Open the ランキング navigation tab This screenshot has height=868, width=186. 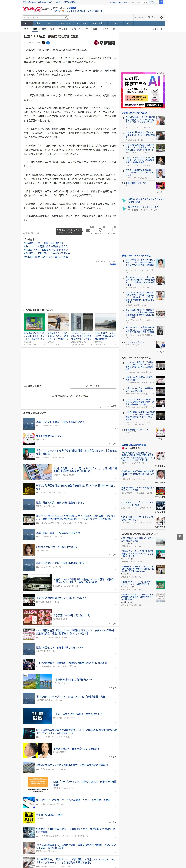point(115,24)
